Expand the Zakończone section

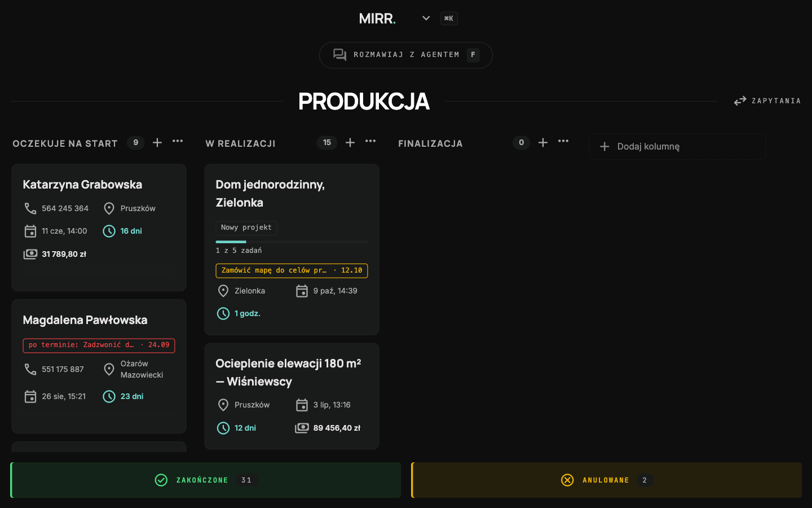[205, 480]
